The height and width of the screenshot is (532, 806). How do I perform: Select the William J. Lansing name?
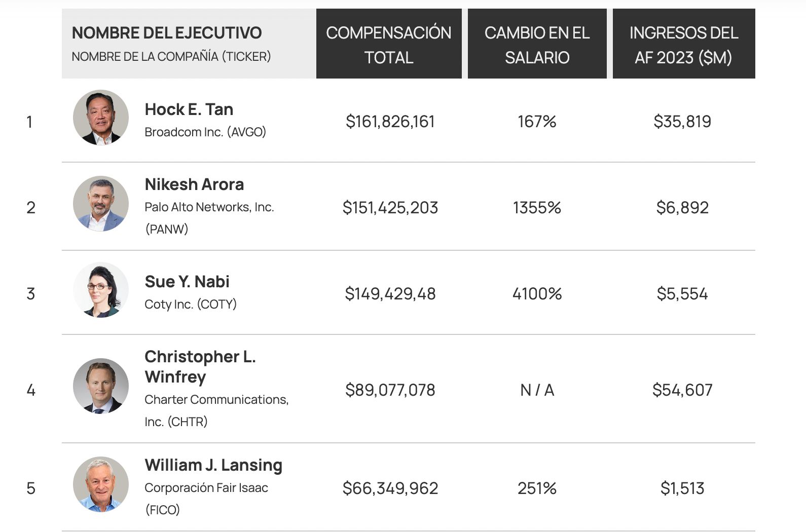point(213,465)
